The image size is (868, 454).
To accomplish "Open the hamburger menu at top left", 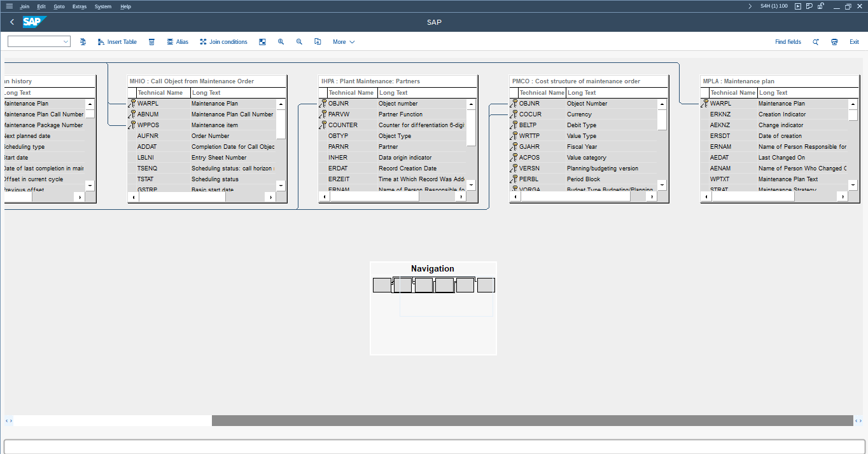I will click(9, 6).
